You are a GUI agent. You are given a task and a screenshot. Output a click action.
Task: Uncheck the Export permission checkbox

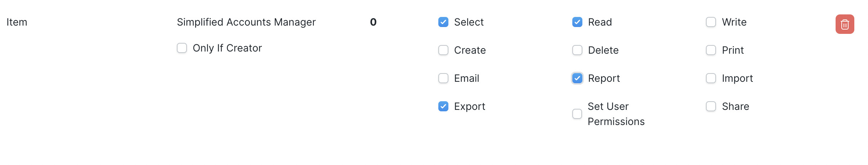pyautogui.click(x=443, y=106)
